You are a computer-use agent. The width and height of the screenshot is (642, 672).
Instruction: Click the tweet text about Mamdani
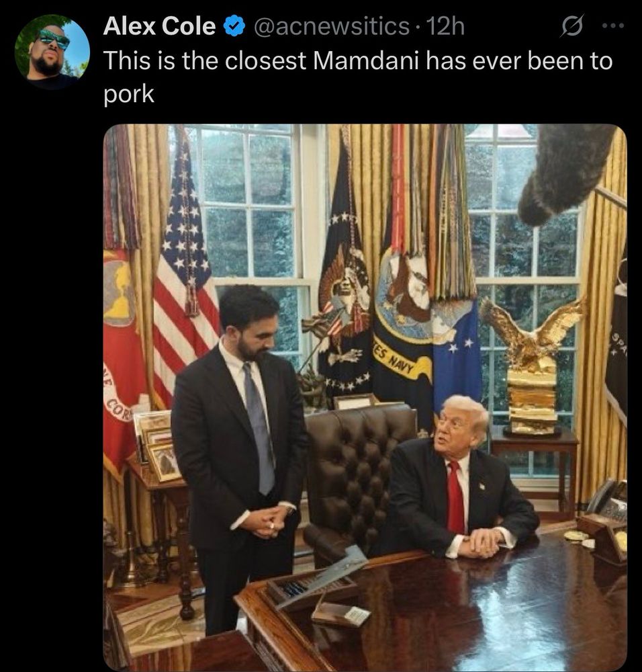click(x=358, y=77)
